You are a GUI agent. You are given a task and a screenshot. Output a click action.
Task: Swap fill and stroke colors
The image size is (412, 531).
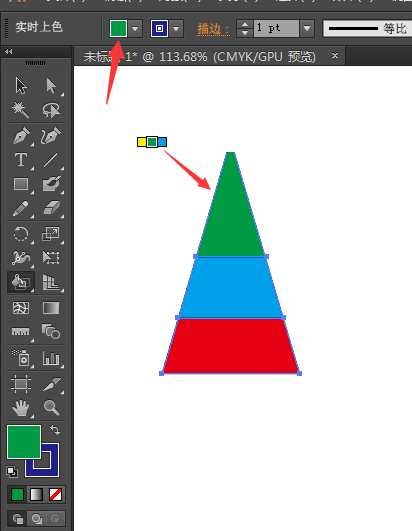pyautogui.click(x=55, y=430)
